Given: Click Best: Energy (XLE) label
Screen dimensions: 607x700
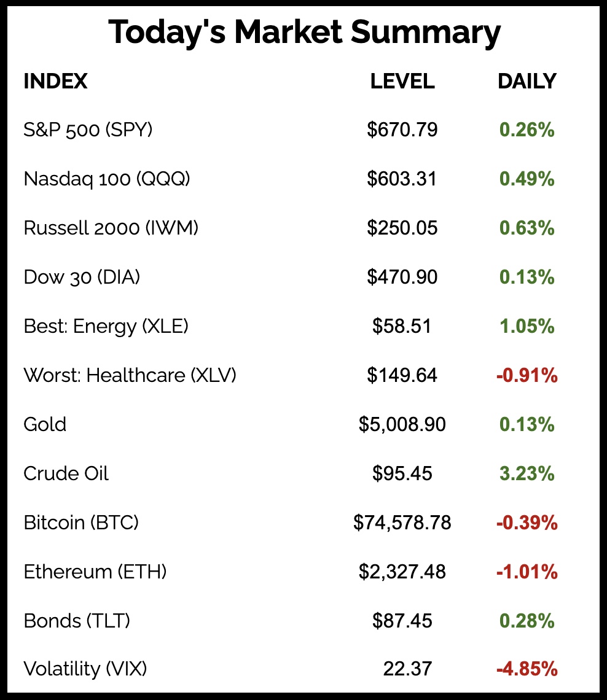Looking at the screenshot, I should (x=106, y=326).
